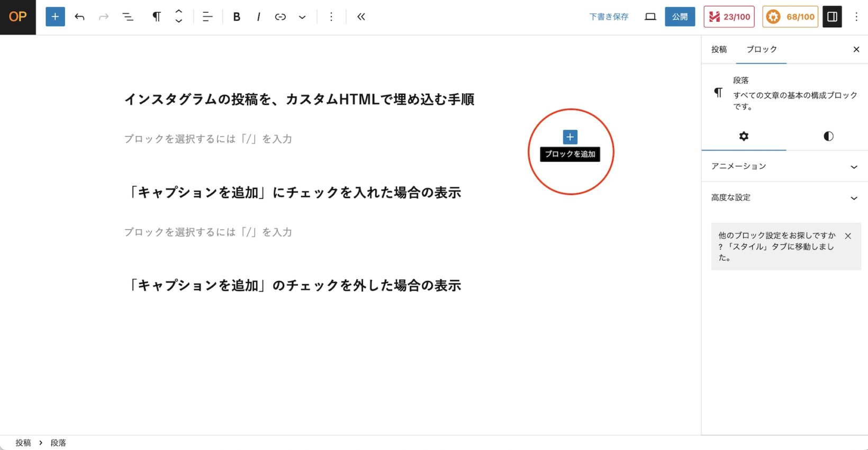
Task: Click the first empty paragraph placeholder
Action: click(208, 139)
